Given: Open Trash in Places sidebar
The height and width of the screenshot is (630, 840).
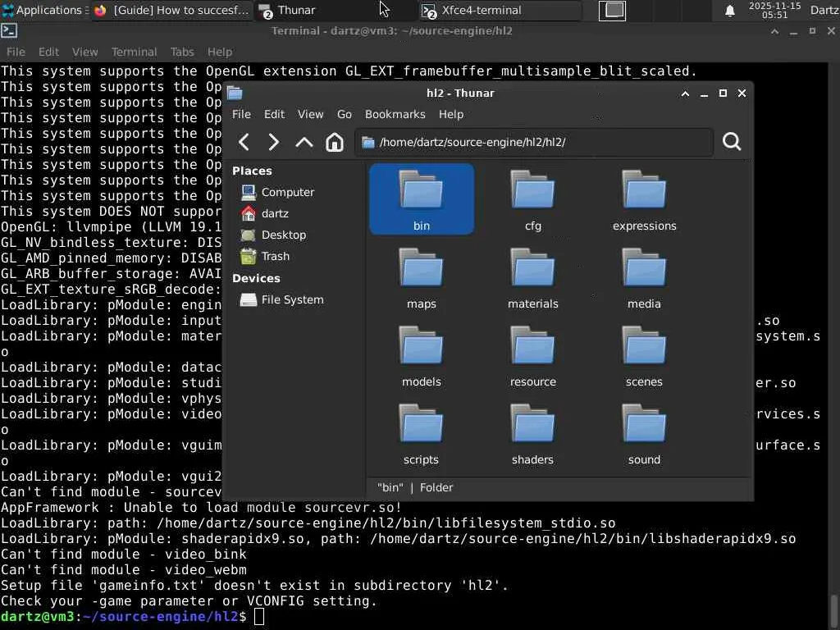Looking at the screenshot, I should (x=266, y=256).
